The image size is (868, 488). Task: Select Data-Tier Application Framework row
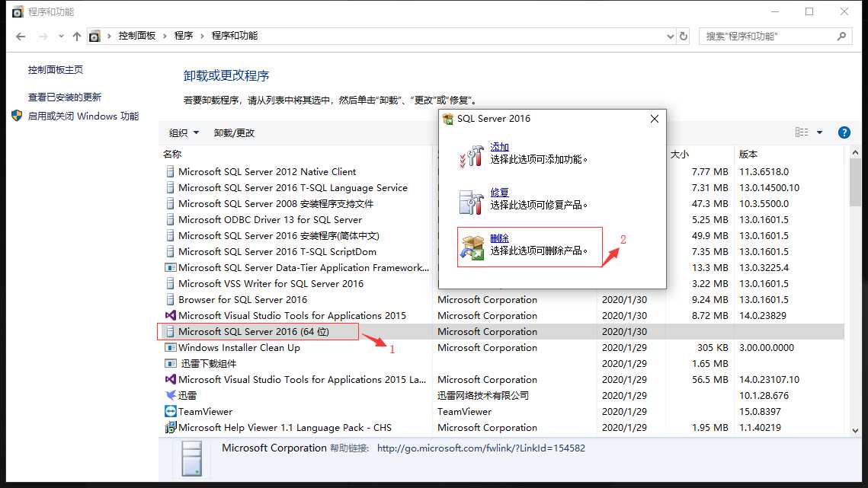(x=303, y=268)
